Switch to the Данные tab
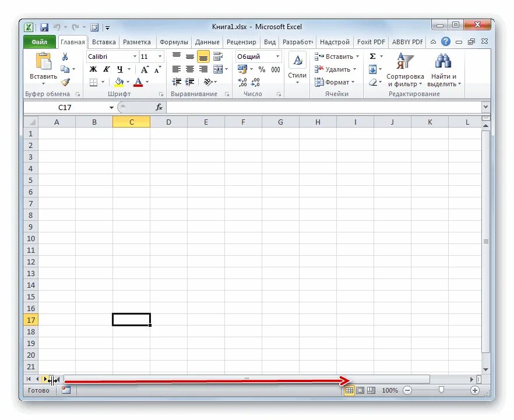Image resolution: width=514 pixels, height=420 pixels. (207, 42)
